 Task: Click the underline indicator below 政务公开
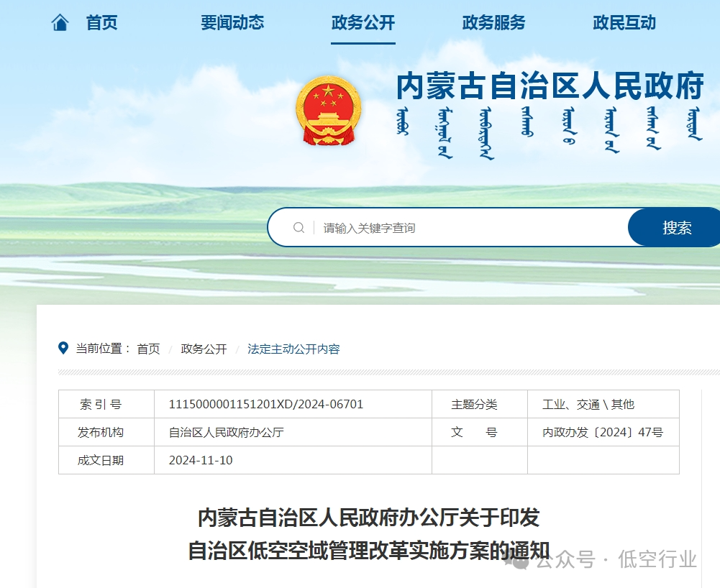click(363, 45)
